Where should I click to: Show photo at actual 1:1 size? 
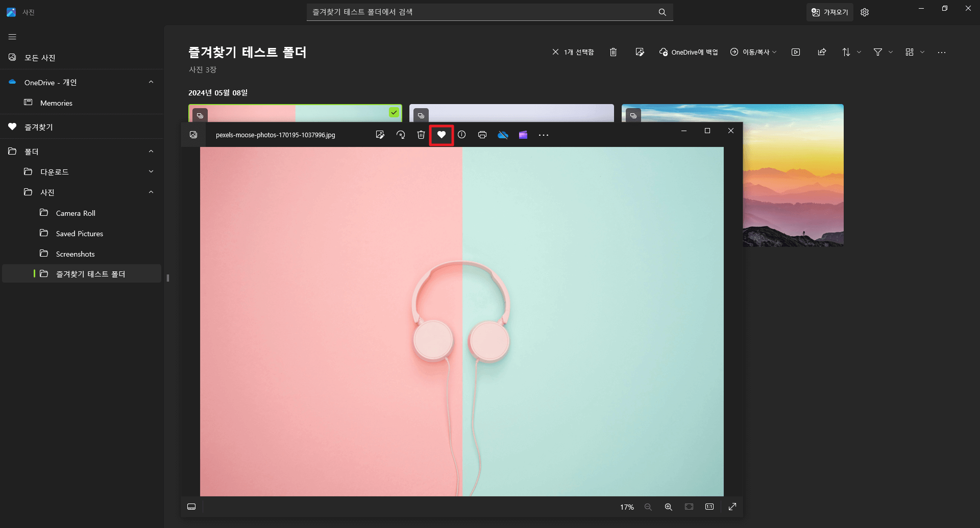[709, 507]
